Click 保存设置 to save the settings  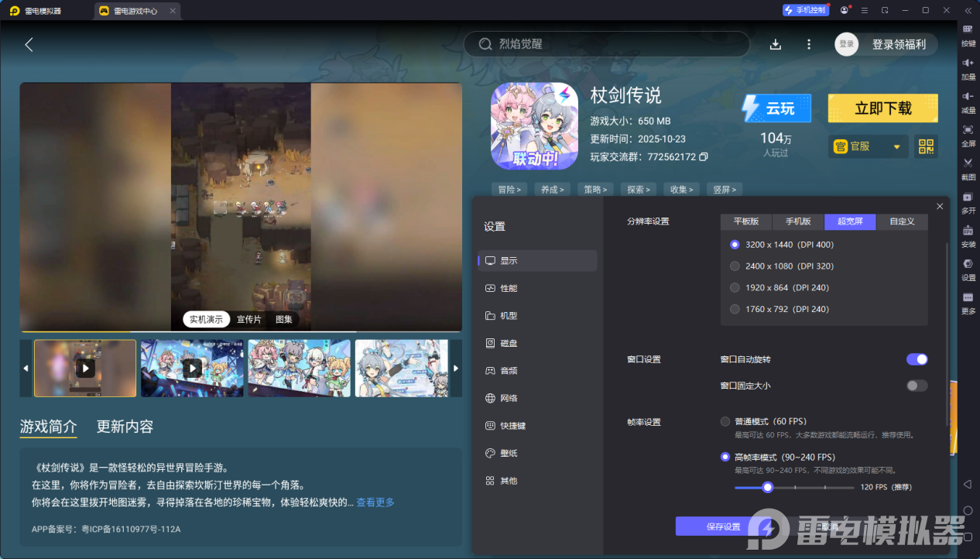click(713, 526)
